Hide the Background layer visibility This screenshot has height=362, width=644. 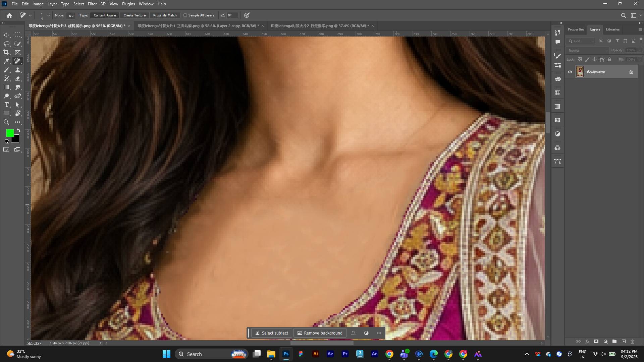[x=570, y=72]
